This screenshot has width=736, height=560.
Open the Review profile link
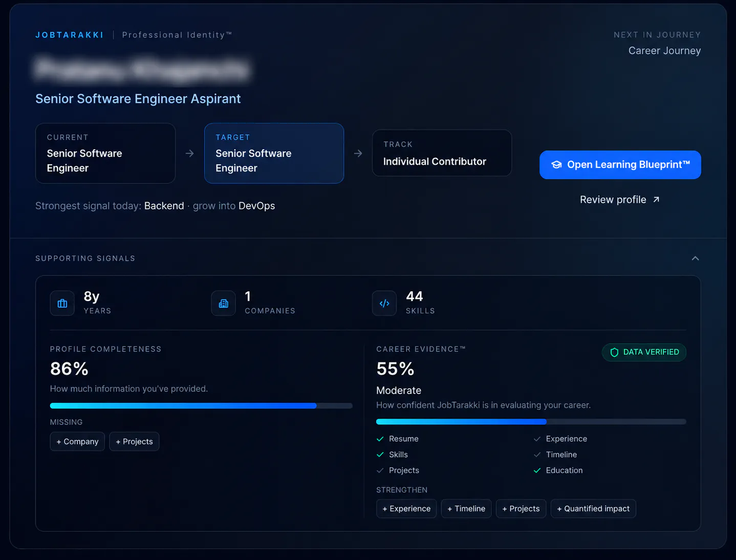620,200
